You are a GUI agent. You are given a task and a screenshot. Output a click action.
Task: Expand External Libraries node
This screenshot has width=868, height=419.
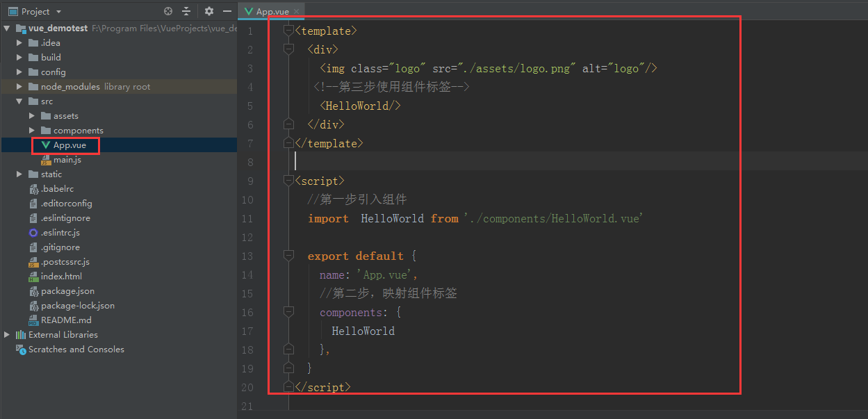tap(7, 335)
